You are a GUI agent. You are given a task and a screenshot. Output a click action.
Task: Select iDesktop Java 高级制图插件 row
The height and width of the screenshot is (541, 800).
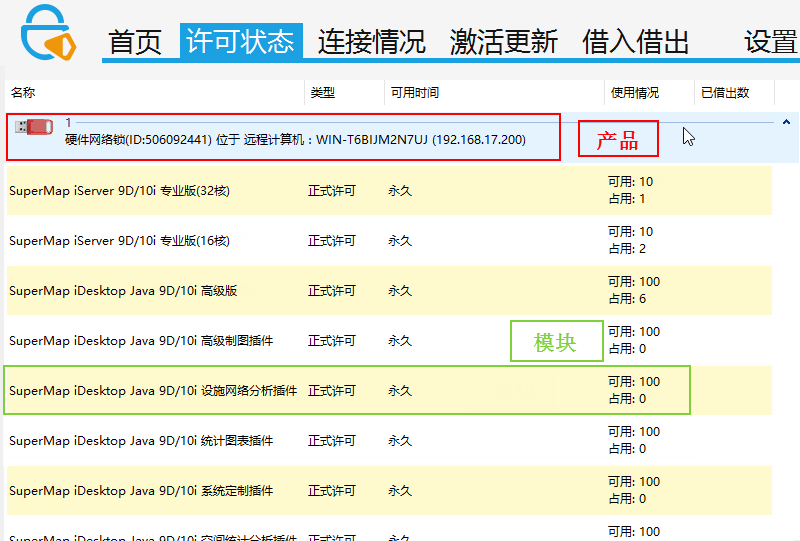click(x=389, y=340)
